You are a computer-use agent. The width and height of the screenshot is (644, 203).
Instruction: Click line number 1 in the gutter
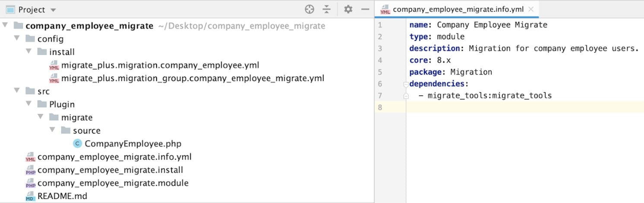click(x=380, y=25)
